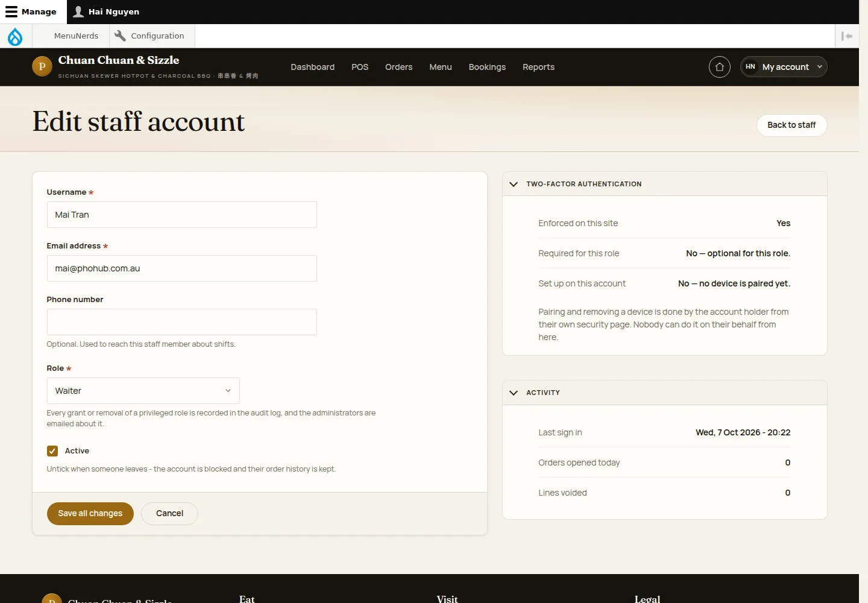Click the Configuration wrench icon
Image resolution: width=868 pixels, height=603 pixels.
pos(120,36)
